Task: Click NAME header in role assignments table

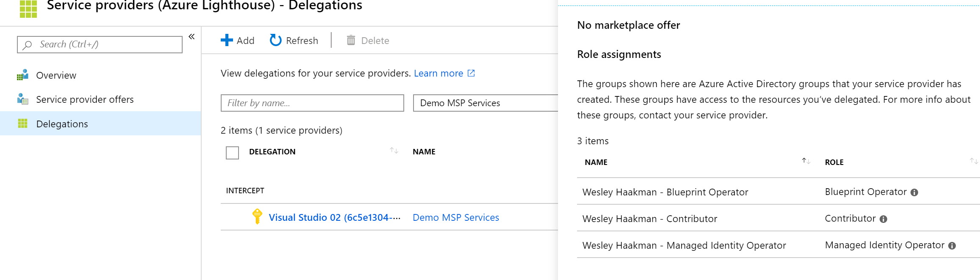Action: click(x=596, y=162)
